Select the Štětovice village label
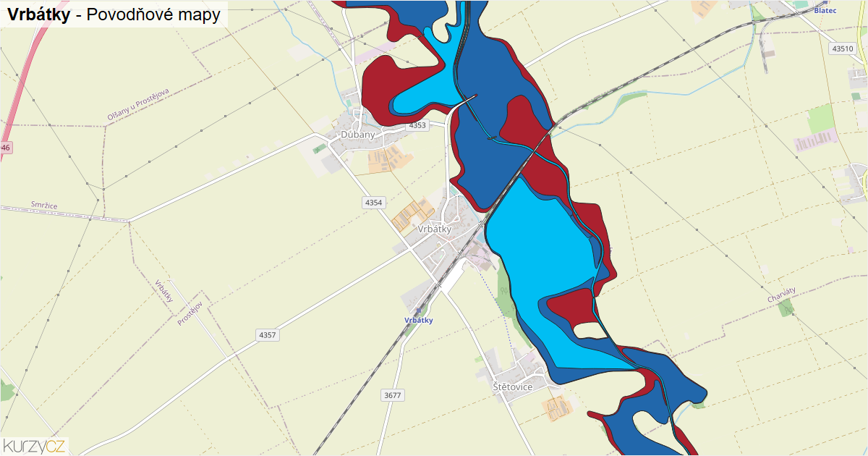 [513, 387]
